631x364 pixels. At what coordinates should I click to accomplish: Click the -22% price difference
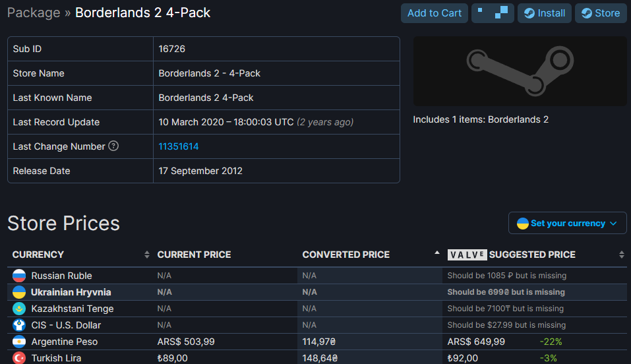coord(551,342)
